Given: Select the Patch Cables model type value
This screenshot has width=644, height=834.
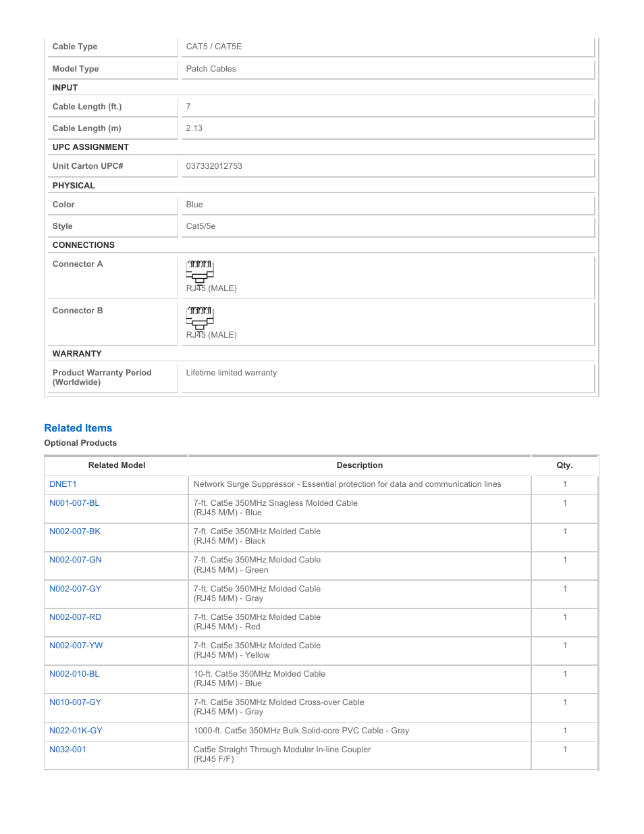Looking at the screenshot, I should tap(211, 69).
